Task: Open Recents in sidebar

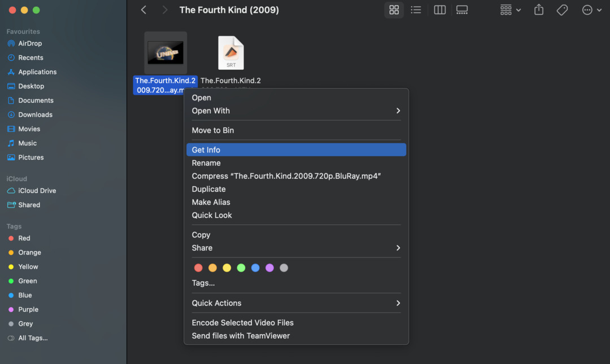Action: click(30, 58)
